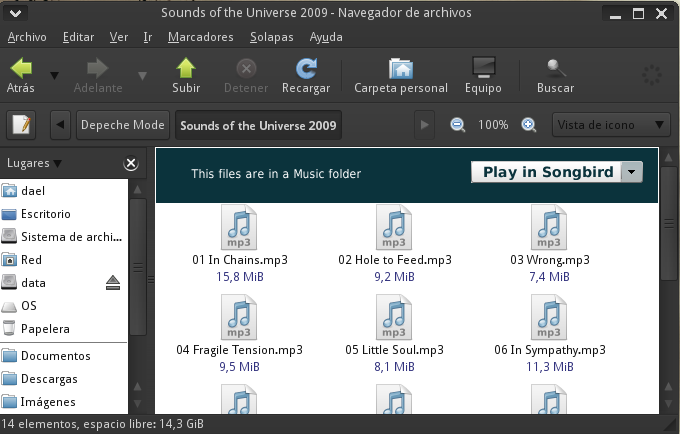Eject the data volume
This screenshot has height=434, width=680.
[113, 283]
